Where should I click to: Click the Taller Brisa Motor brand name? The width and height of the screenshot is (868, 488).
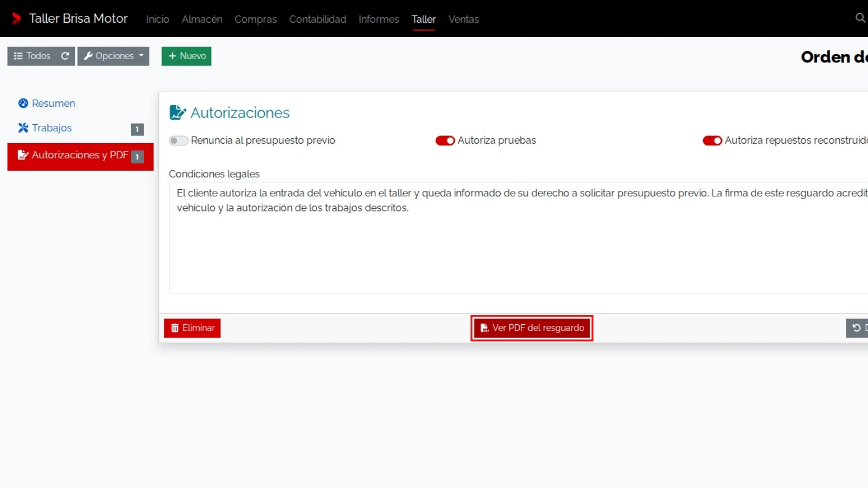coord(78,18)
